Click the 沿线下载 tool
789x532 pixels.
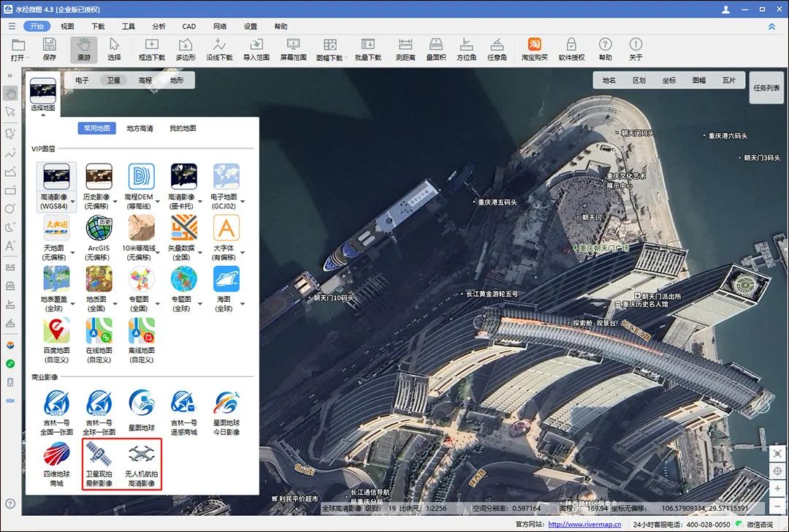219,49
